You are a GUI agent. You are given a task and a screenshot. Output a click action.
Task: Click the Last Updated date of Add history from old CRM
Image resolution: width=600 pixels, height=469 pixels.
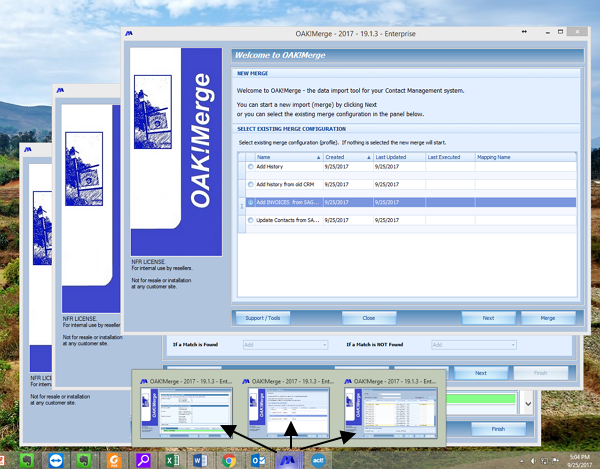tap(387, 184)
